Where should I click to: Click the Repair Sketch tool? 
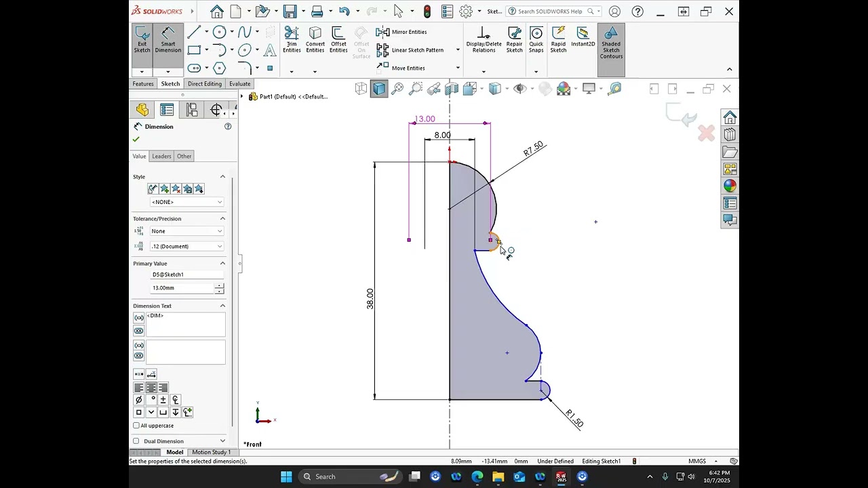(515, 40)
